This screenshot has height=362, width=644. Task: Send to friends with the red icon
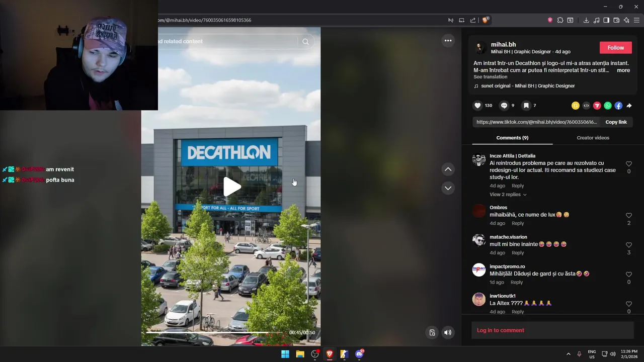tap(597, 106)
